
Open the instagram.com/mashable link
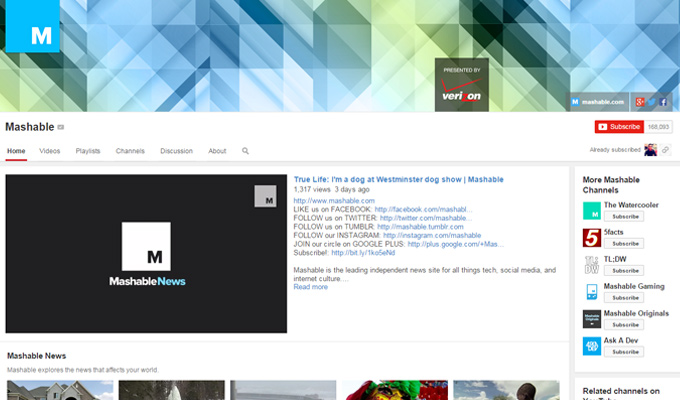432,235
